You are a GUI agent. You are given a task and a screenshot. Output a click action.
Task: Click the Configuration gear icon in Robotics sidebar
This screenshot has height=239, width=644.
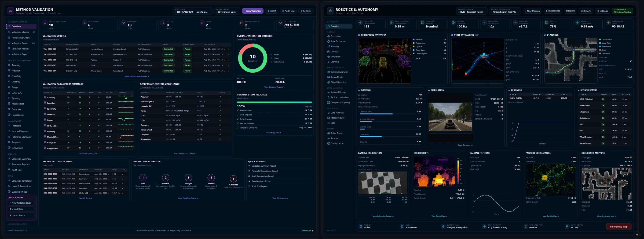[x=328, y=143]
